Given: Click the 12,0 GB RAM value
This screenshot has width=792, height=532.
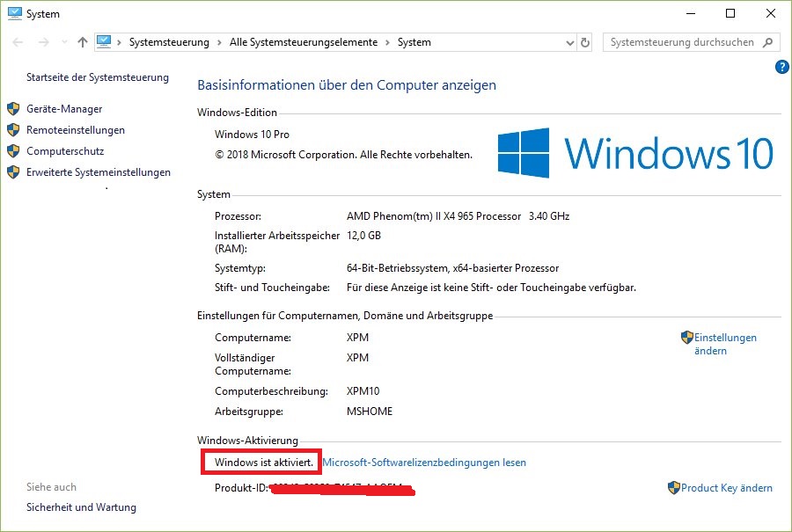Looking at the screenshot, I should coord(363,236).
